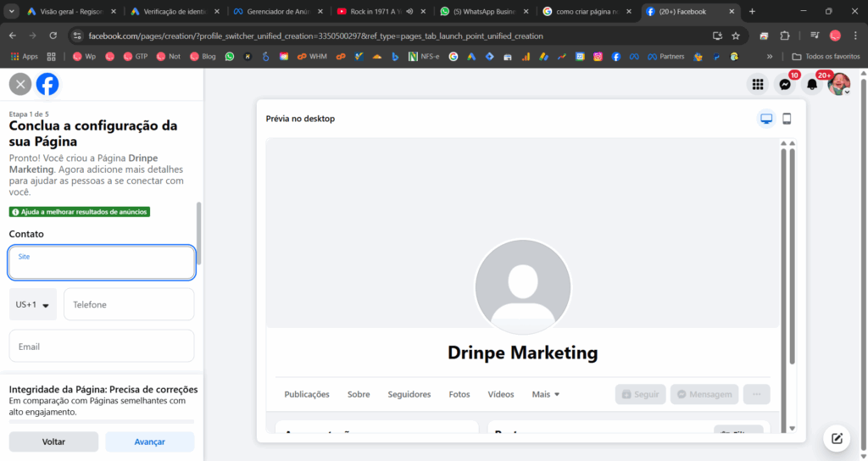Switch preview to mobile view

(x=787, y=119)
